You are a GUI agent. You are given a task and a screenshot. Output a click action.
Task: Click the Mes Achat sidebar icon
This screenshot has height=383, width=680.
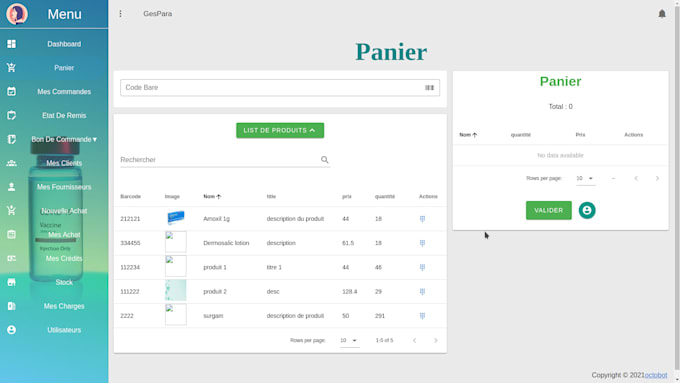click(12, 235)
